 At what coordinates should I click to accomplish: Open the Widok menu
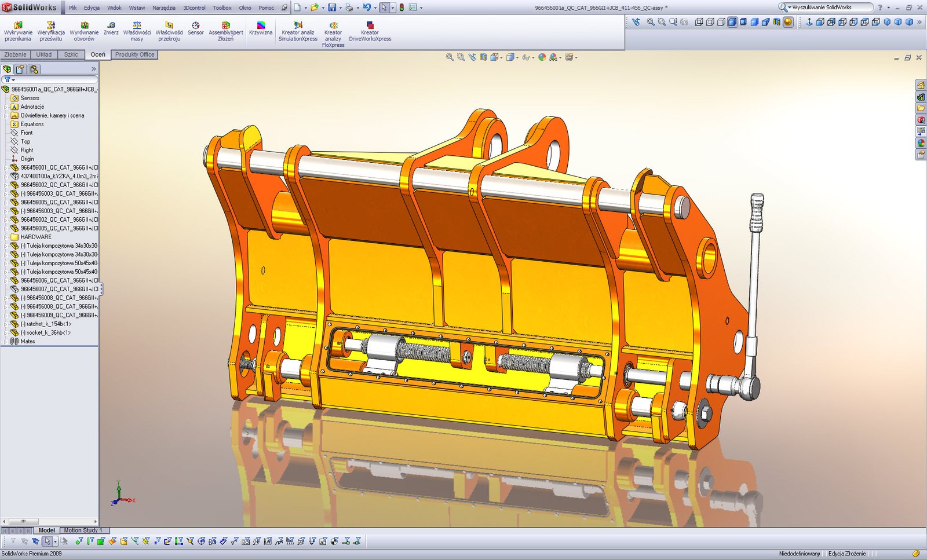click(114, 8)
